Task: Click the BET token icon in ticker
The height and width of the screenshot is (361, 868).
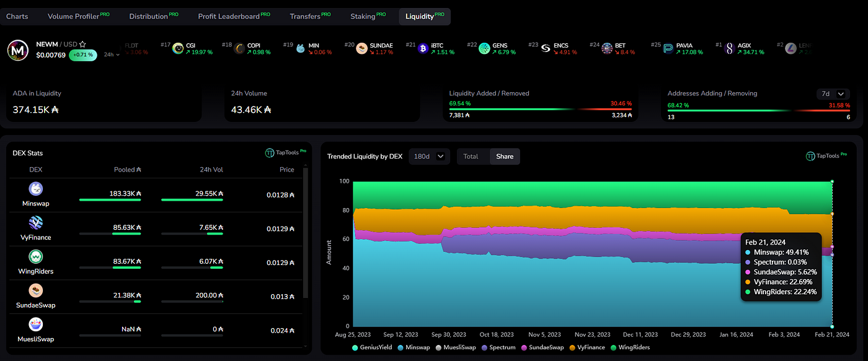Action: (607, 48)
